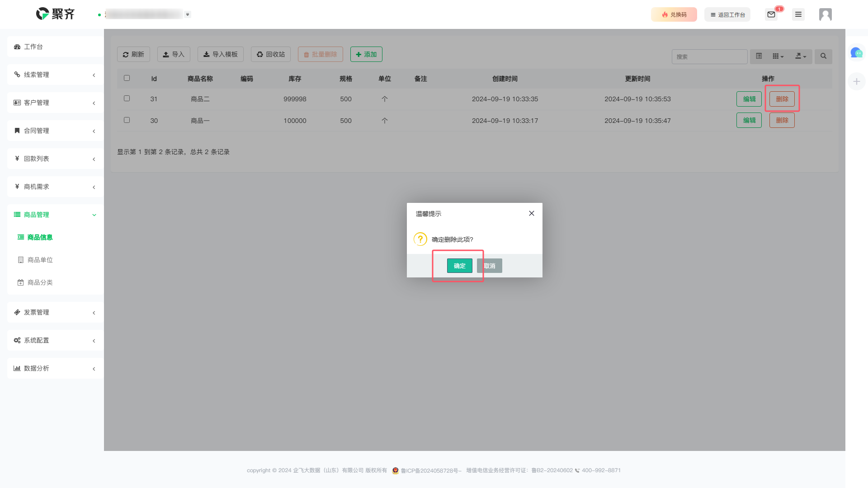Open 回收站 recycle bin

pyautogui.click(x=271, y=54)
